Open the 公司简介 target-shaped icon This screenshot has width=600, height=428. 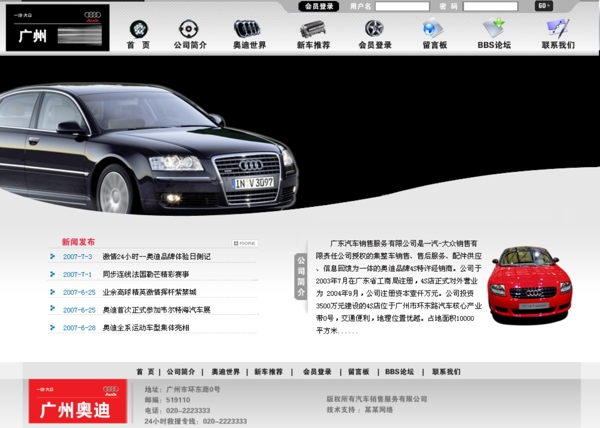tap(189, 29)
